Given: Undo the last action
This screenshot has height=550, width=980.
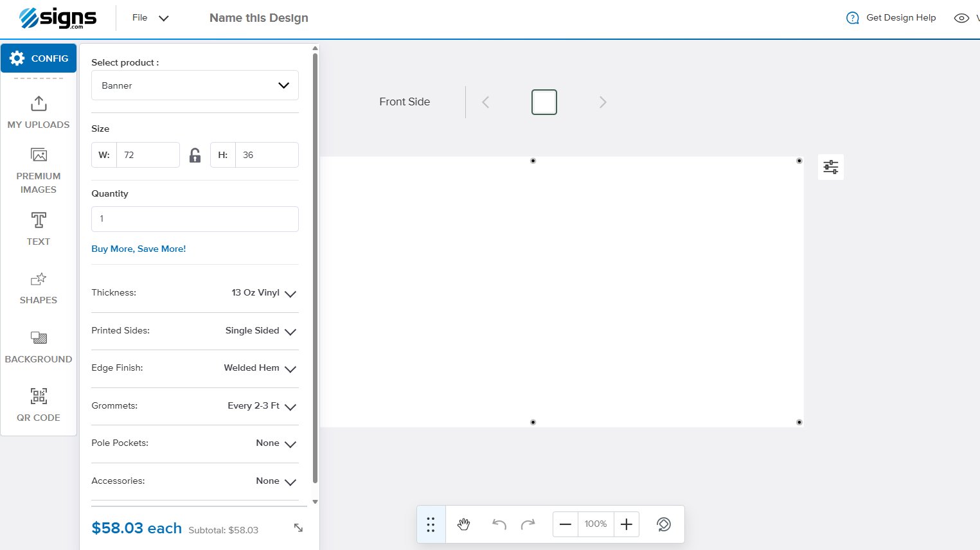Looking at the screenshot, I should click(x=499, y=524).
